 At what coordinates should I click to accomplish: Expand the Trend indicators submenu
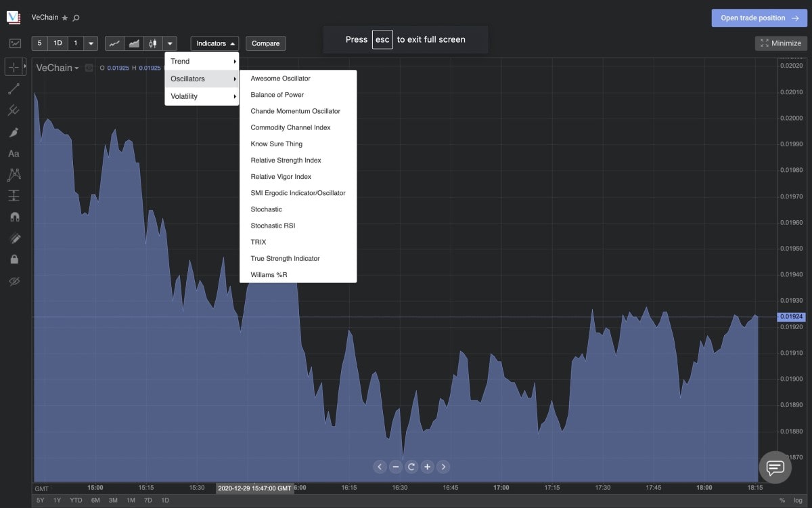click(202, 61)
